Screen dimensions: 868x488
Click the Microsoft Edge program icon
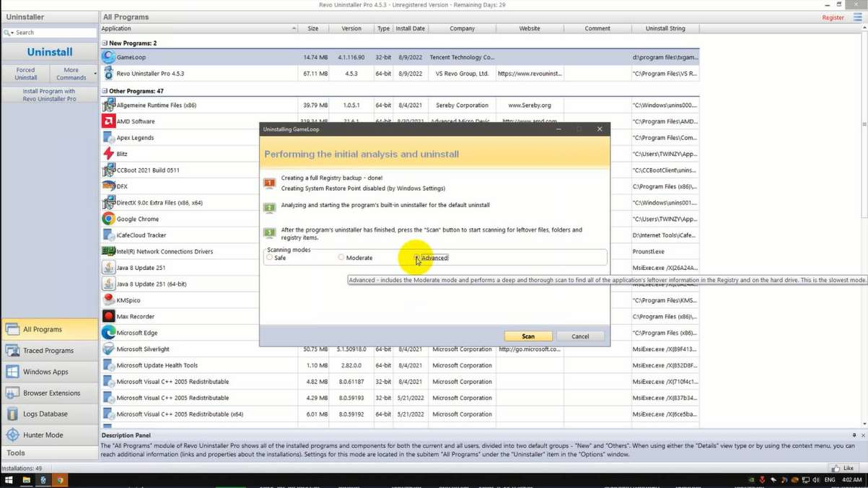[x=108, y=333]
